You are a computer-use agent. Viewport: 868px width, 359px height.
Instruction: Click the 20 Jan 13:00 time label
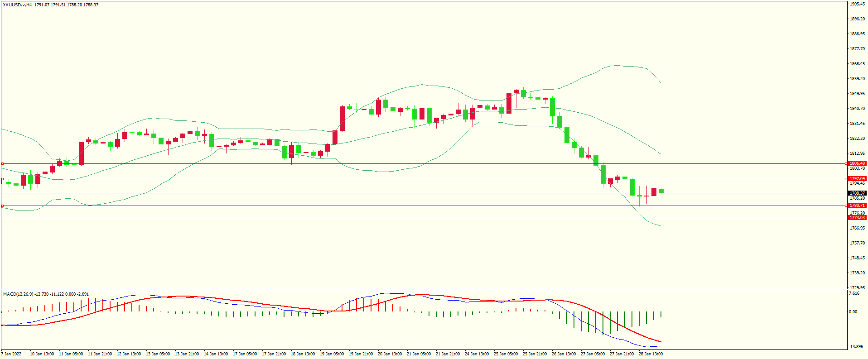tap(390, 354)
